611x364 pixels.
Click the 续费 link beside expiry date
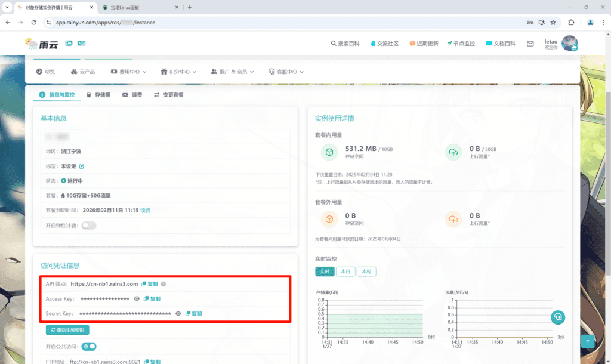pos(145,211)
